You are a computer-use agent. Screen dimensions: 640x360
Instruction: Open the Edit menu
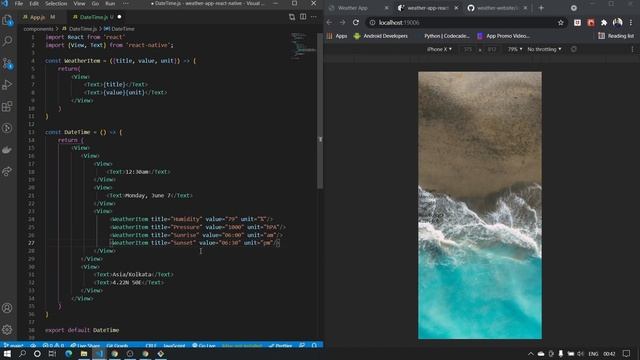34,4
